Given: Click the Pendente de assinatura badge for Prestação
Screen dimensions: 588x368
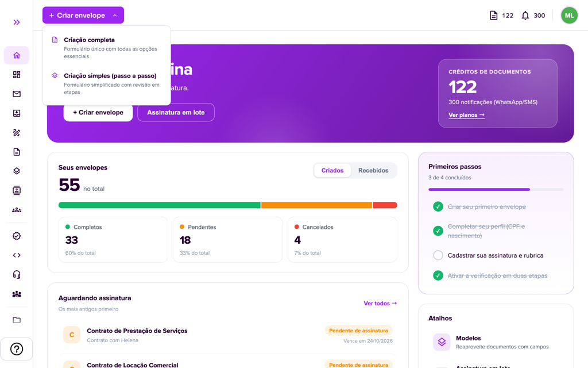Looking at the screenshot, I should tap(358, 331).
